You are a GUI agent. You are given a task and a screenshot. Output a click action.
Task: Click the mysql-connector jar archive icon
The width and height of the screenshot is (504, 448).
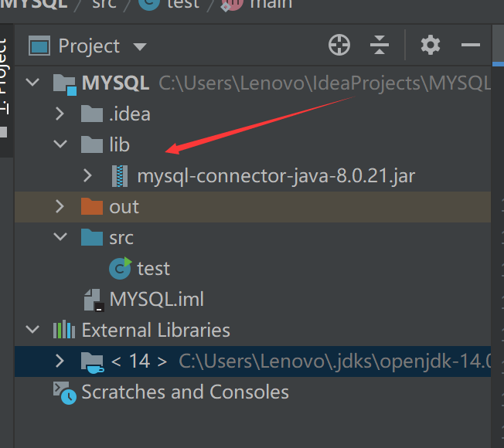[120, 176]
